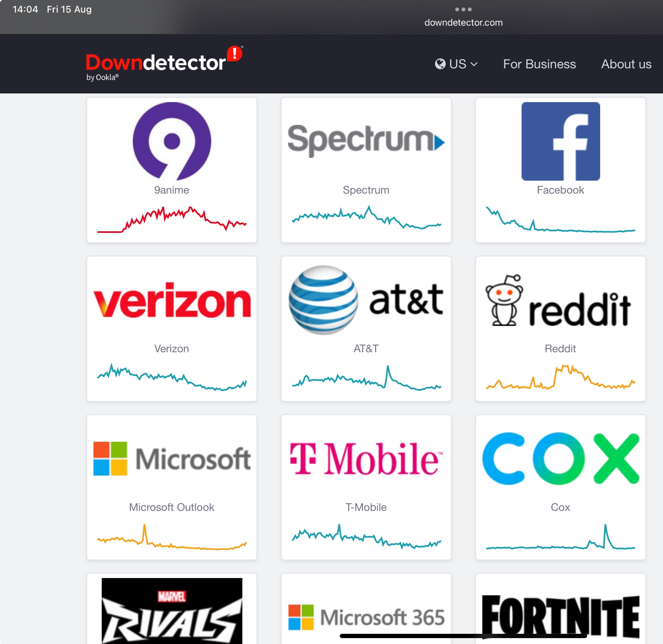663x644 pixels.
Task: Open the For Business menu item
Action: pyautogui.click(x=539, y=64)
